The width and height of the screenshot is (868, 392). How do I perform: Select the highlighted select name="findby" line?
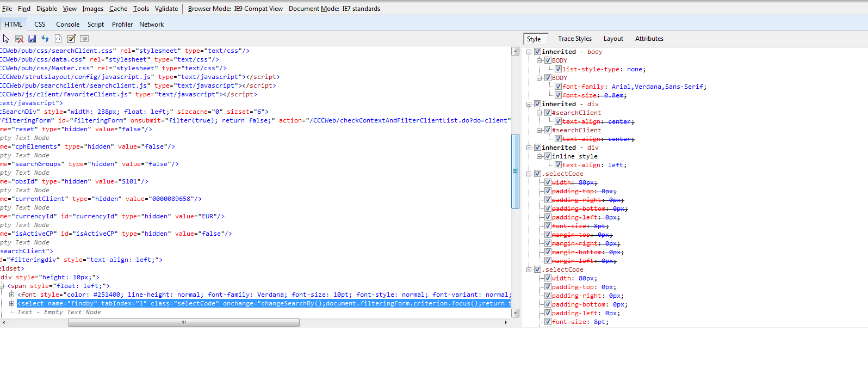[x=264, y=303]
